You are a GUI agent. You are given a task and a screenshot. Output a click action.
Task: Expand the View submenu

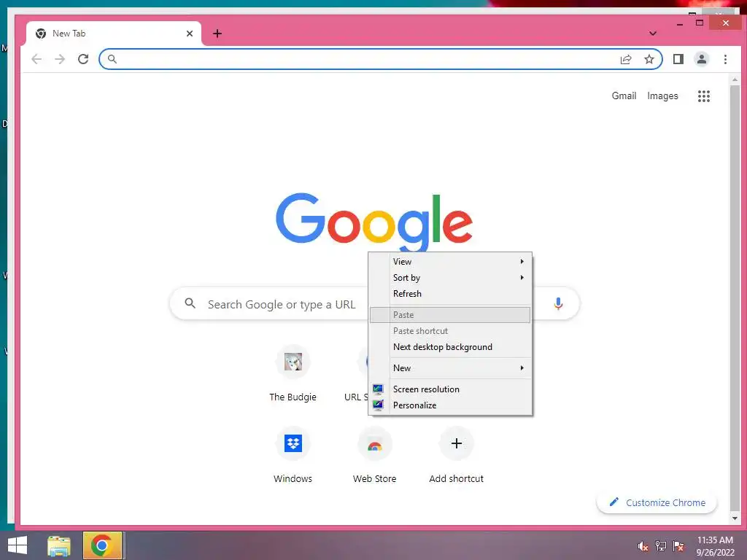450,262
